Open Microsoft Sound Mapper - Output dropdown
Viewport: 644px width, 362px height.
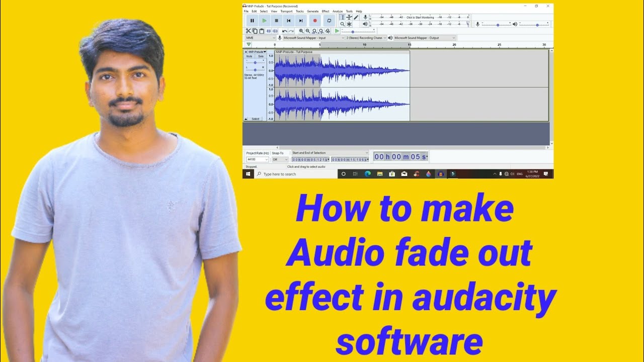point(425,38)
